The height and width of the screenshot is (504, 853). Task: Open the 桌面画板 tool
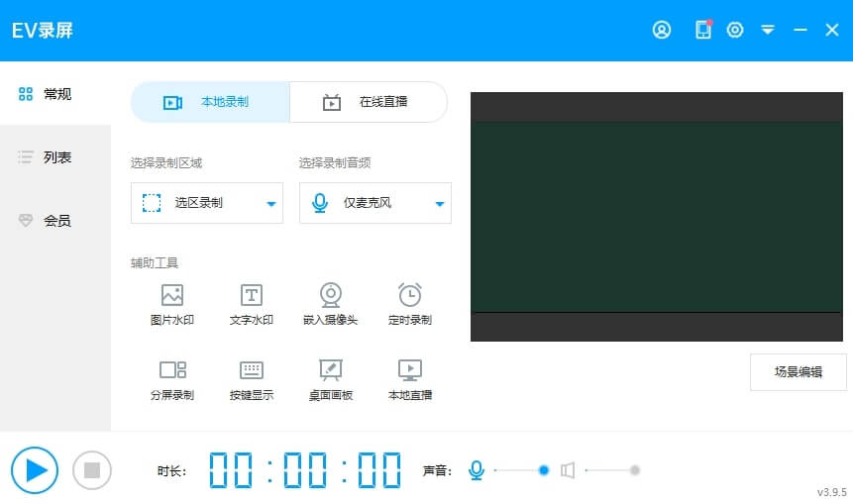pos(330,380)
